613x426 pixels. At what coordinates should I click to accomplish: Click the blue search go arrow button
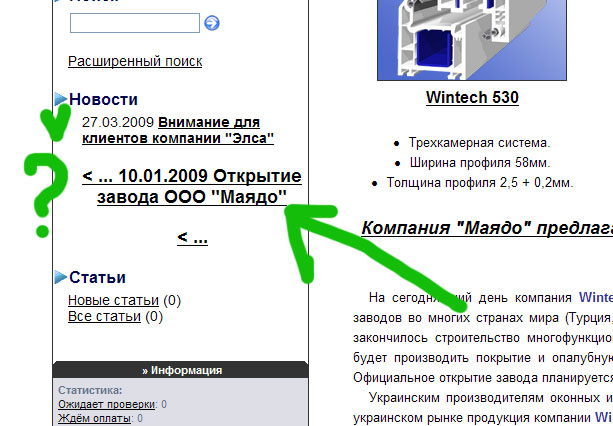[212, 23]
